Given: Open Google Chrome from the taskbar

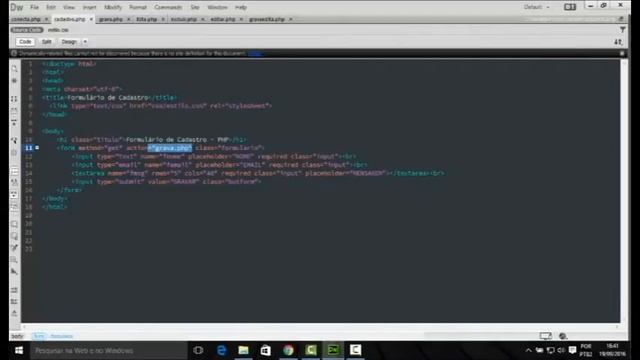Looking at the screenshot, I should tap(288, 350).
